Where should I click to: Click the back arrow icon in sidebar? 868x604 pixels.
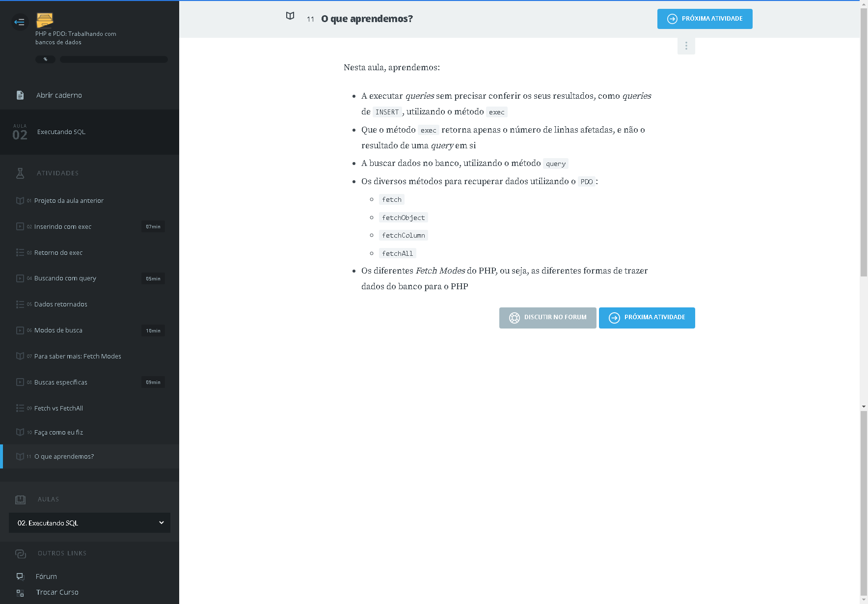(x=20, y=22)
